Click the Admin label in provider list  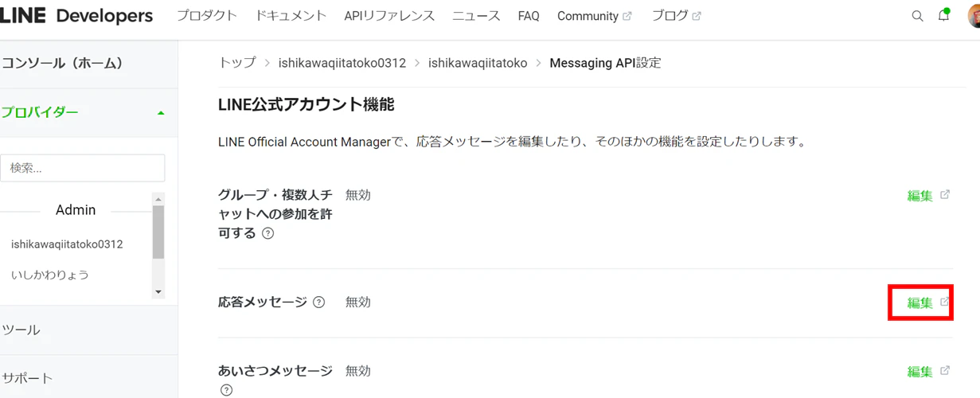[x=76, y=210]
